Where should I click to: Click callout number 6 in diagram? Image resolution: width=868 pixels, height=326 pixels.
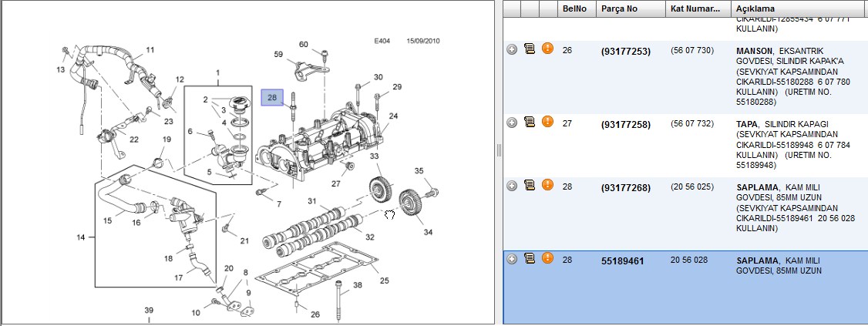(x=190, y=131)
